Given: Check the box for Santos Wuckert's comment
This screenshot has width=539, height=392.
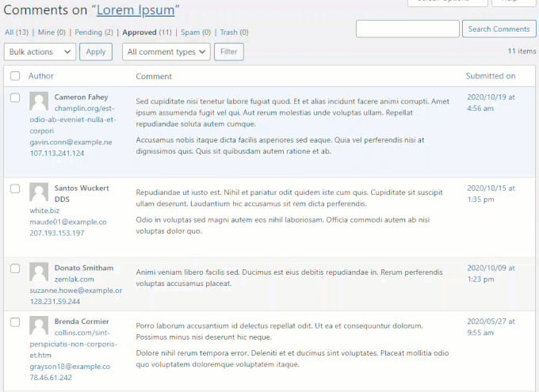Looking at the screenshot, I should pos(15,188).
